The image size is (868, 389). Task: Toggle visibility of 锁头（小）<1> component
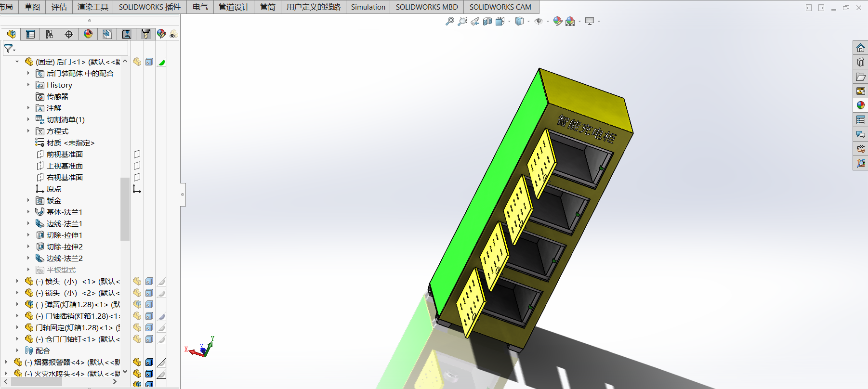pyautogui.click(x=137, y=281)
